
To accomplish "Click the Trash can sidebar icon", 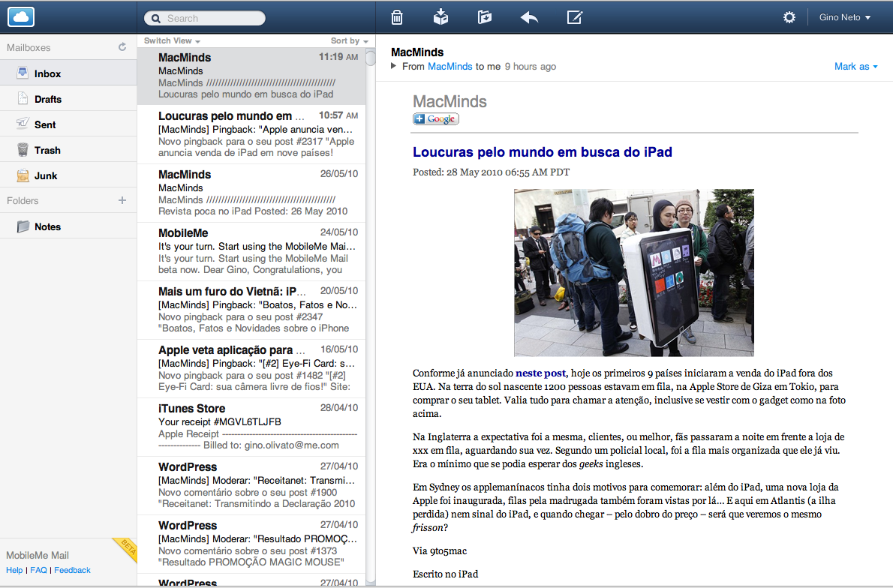I will tap(23, 150).
